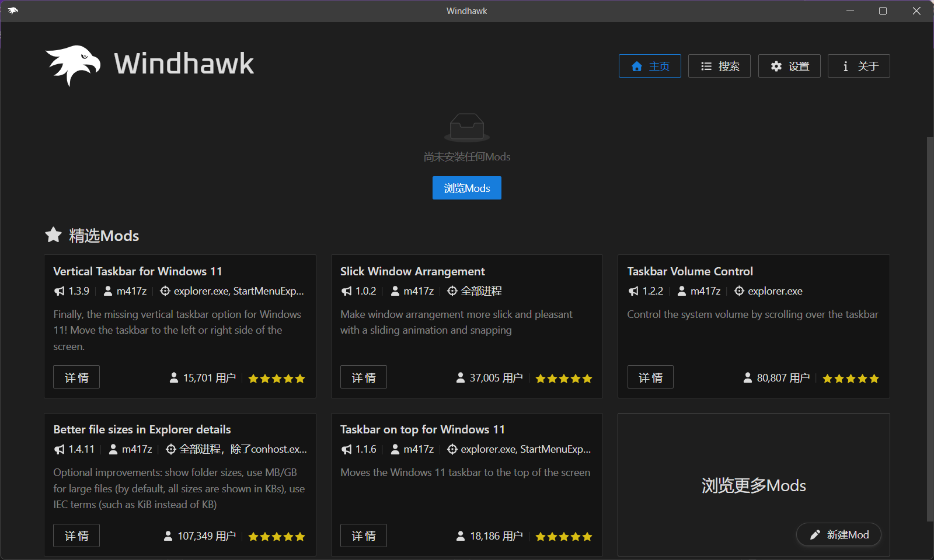Image resolution: width=934 pixels, height=560 pixels.
Task: Click version number 1.1.6
Action: (366, 449)
